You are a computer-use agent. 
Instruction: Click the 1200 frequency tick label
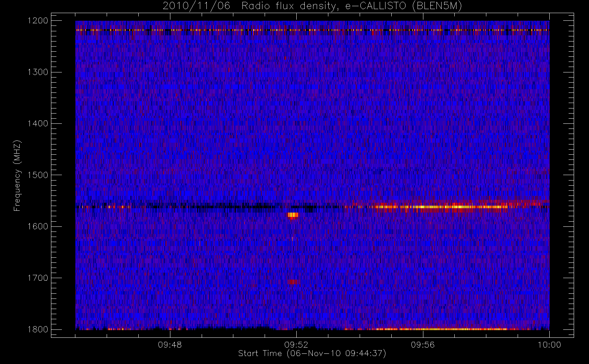click(x=38, y=21)
